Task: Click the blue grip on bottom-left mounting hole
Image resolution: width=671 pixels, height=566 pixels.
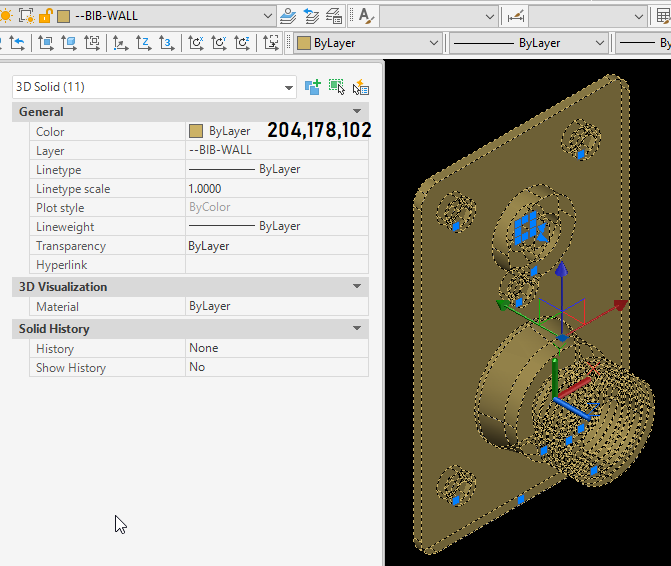Action: tap(456, 500)
